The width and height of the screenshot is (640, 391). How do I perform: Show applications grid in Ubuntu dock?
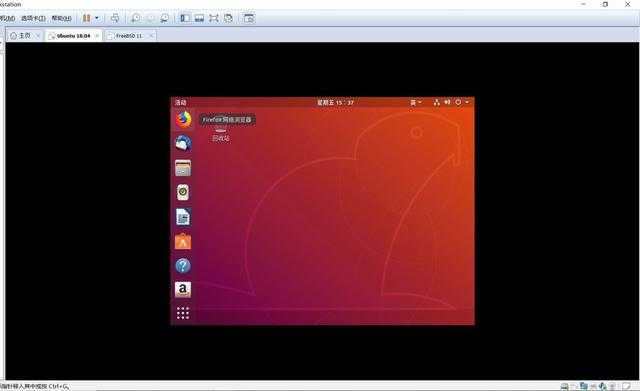click(x=183, y=313)
